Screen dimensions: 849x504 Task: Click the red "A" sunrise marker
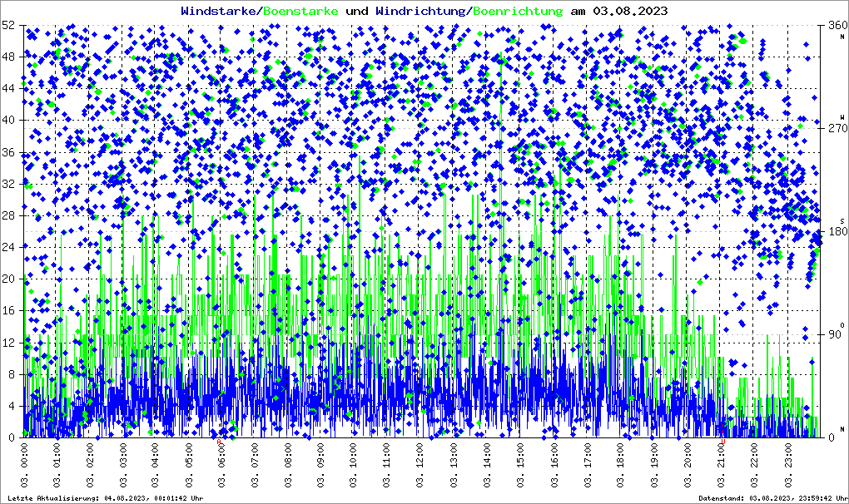[x=219, y=442]
